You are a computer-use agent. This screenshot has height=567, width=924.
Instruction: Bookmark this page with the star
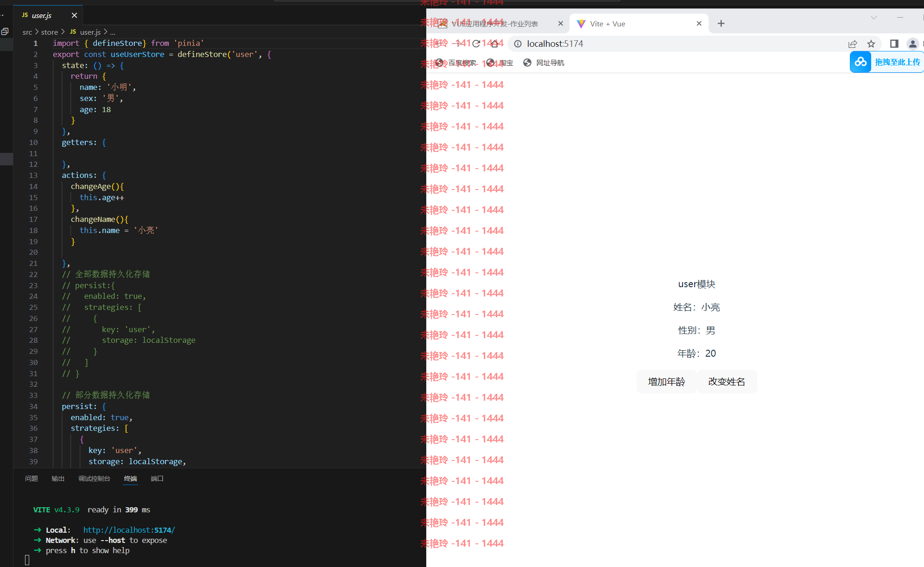pyautogui.click(x=871, y=44)
